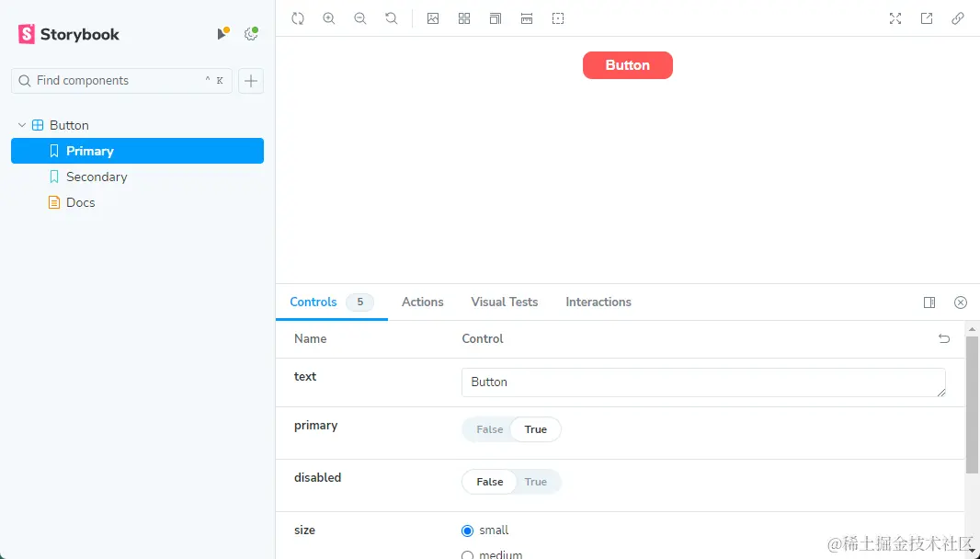Collapse the Button component tree
This screenshot has height=559, width=980.
[22, 125]
